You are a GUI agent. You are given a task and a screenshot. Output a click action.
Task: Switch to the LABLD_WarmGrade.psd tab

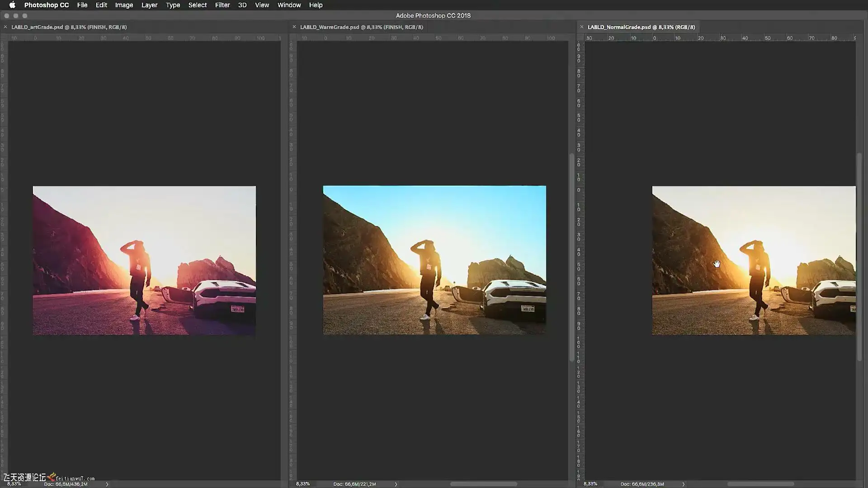pos(361,27)
